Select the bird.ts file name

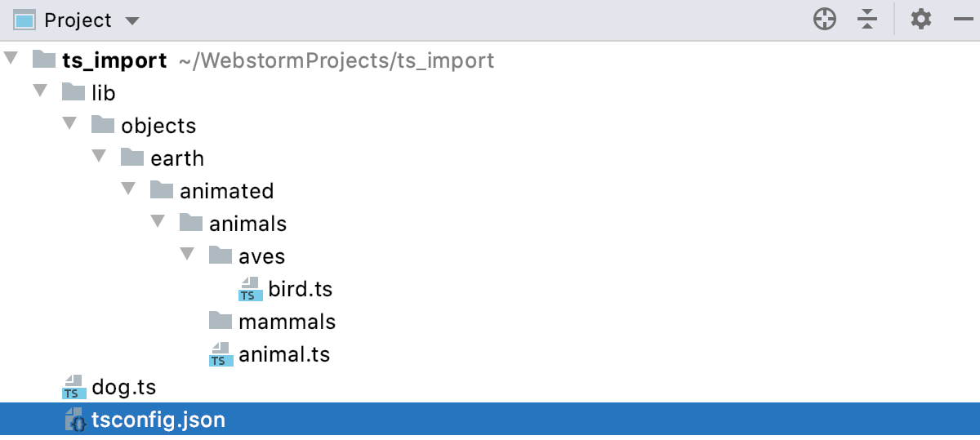pos(300,290)
